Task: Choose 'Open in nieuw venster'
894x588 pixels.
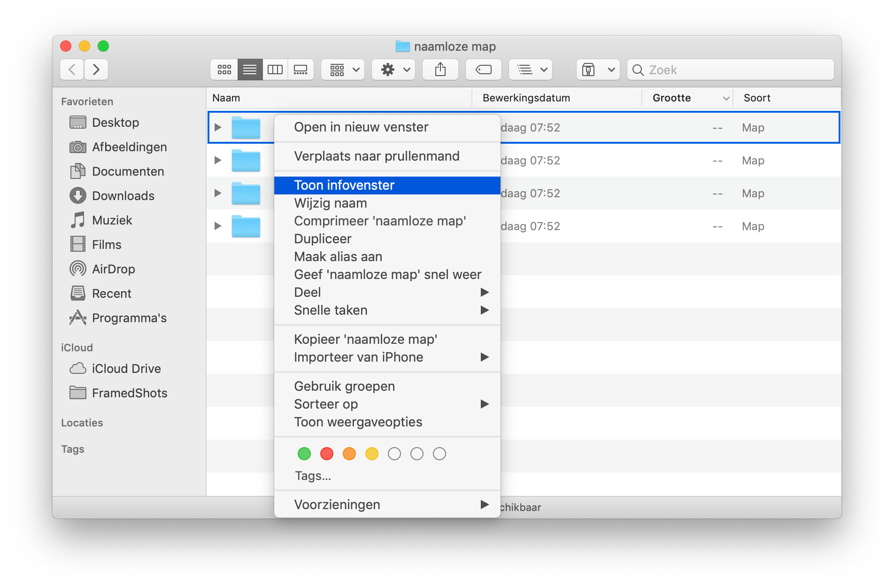Action: point(387,127)
